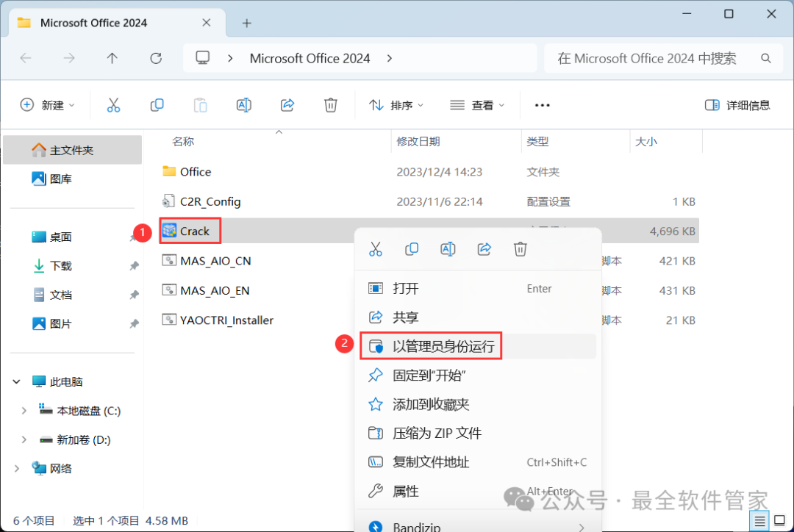Click the Share icon in the context menu
This screenshot has width=794, height=532.
(x=484, y=249)
